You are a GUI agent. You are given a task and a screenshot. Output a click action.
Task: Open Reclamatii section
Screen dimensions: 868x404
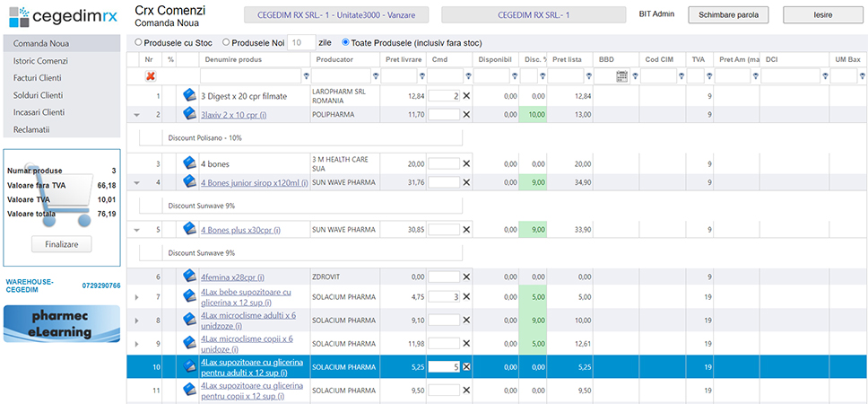click(62, 129)
